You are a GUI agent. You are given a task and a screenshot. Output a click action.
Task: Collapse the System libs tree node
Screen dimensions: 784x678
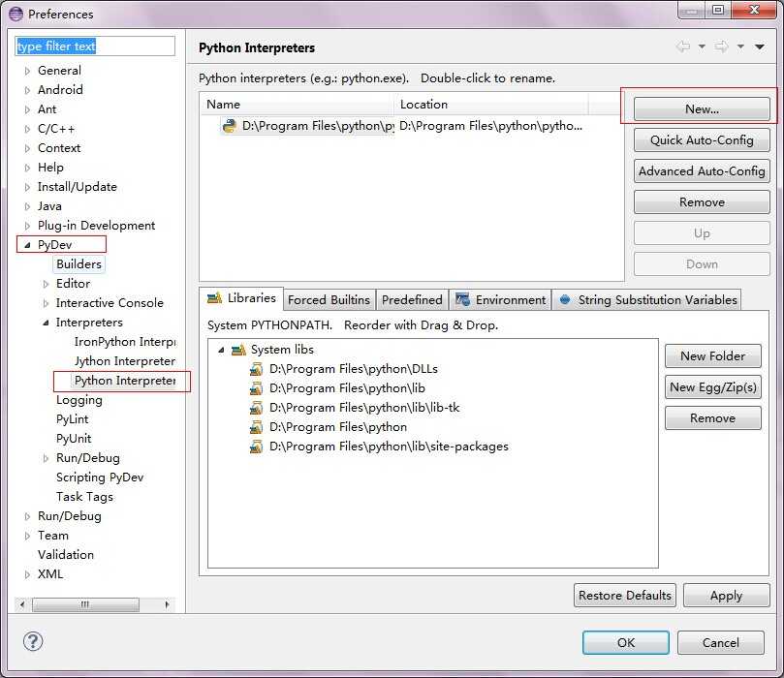point(221,350)
